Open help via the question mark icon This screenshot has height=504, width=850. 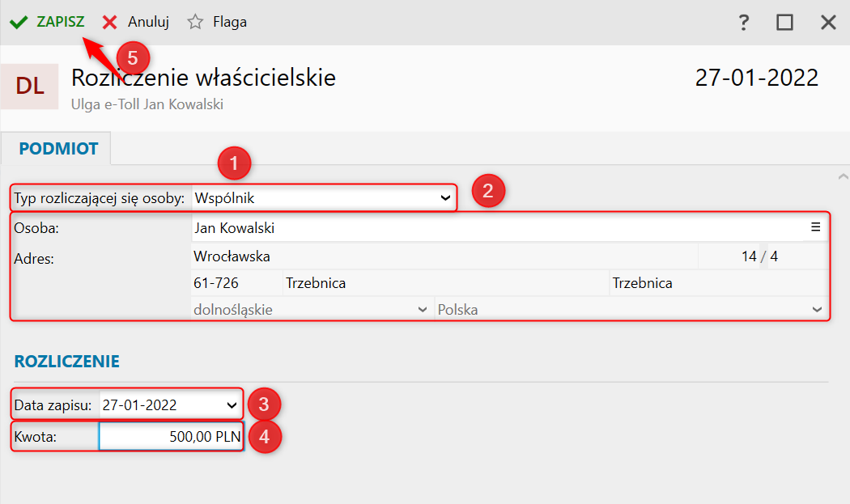(x=744, y=22)
